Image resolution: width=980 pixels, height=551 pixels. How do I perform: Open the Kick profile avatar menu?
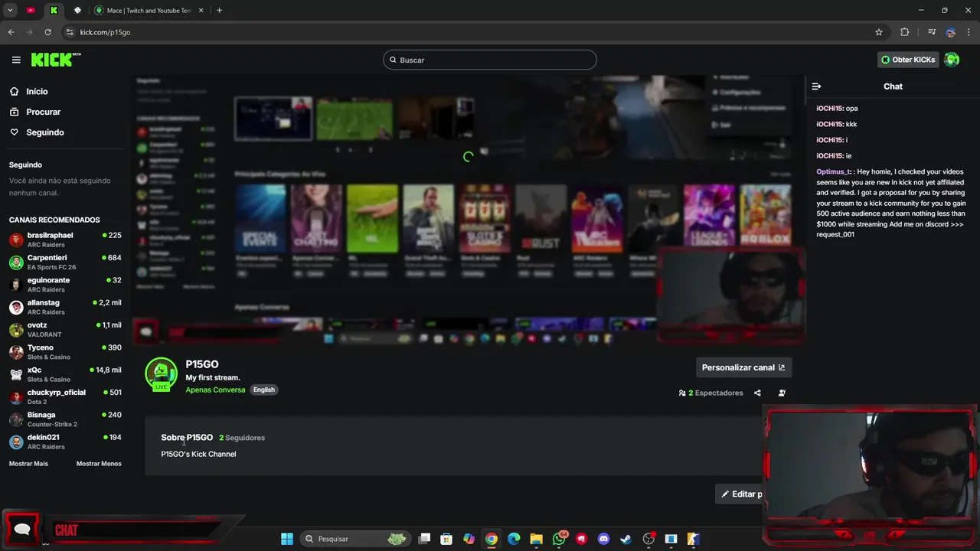[x=952, y=60]
